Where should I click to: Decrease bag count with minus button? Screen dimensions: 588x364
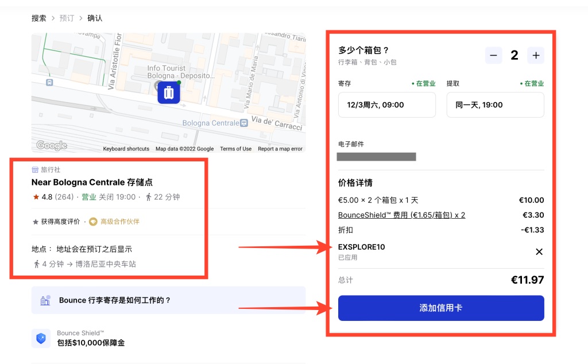pyautogui.click(x=493, y=56)
